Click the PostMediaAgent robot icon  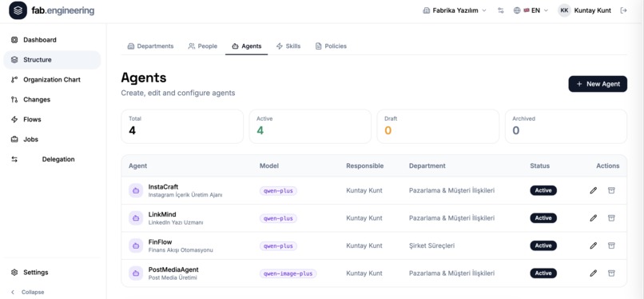click(136, 273)
